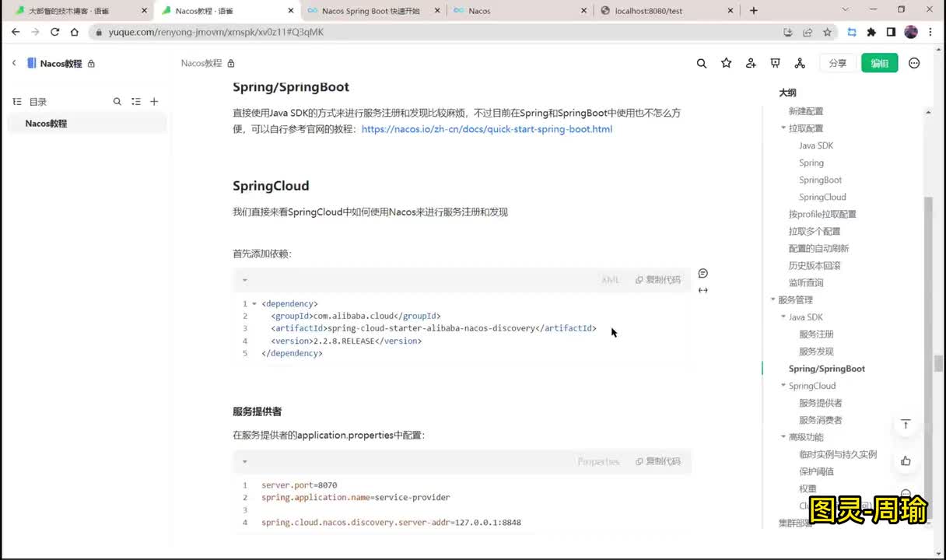Switch to the localhost:8080/test tab
This screenshot has width=946, height=560.
(x=667, y=11)
